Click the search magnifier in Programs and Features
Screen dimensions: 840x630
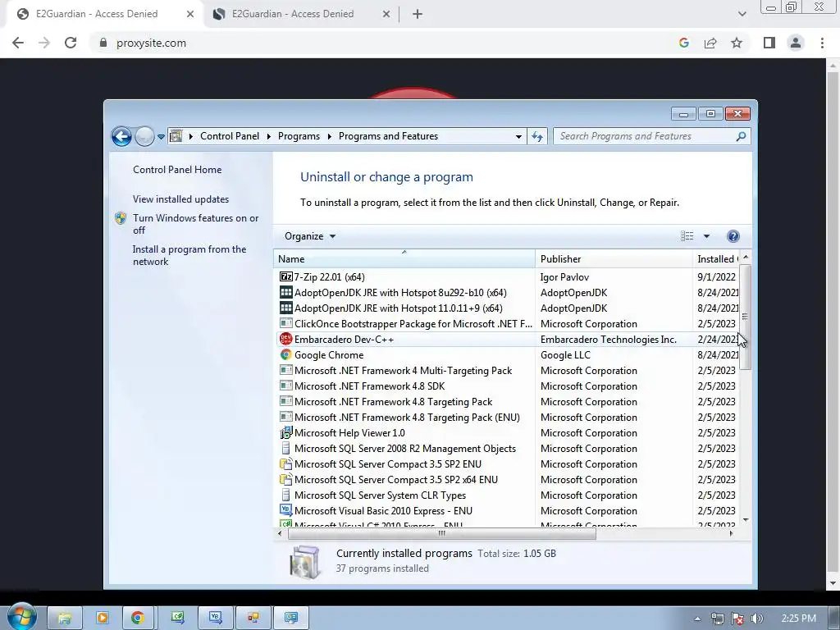pos(741,137)
